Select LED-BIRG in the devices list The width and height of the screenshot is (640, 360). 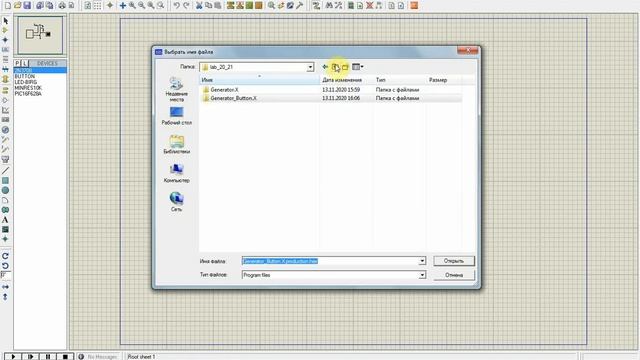pos(25,82)
